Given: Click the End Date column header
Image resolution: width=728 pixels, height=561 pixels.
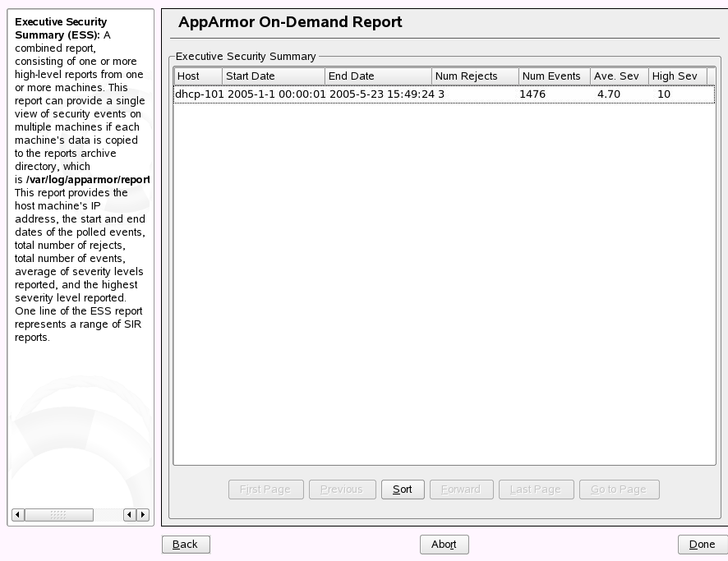Looking at the screenshot, I should pyautogui.click(x=378, y=76).
